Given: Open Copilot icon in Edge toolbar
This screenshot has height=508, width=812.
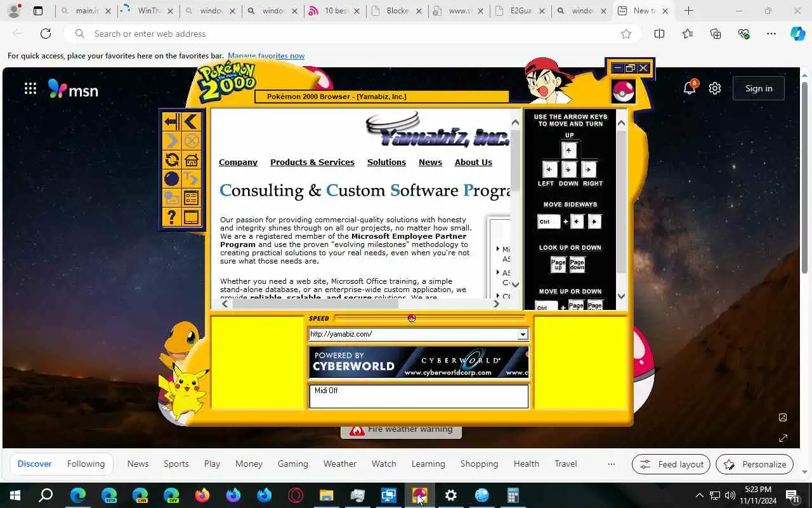Looking at the screenshot, I should [798, 34].
